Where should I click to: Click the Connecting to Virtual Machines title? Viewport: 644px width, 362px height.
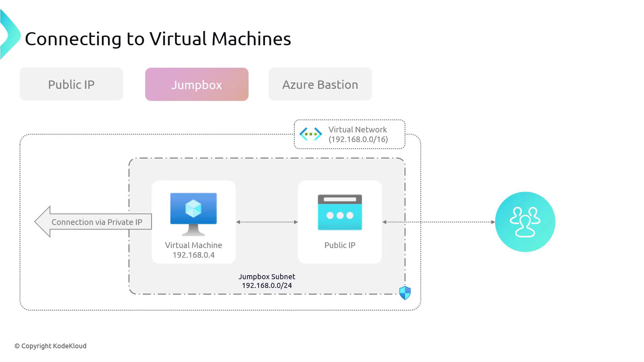click(158, 39)
